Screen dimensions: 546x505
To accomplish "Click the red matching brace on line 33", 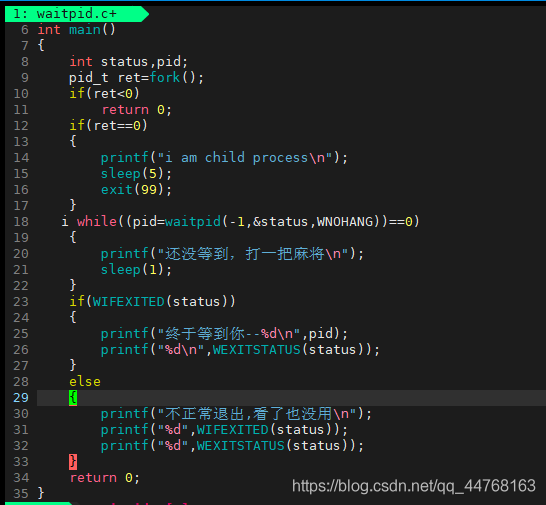I will (x=73, y=462).
